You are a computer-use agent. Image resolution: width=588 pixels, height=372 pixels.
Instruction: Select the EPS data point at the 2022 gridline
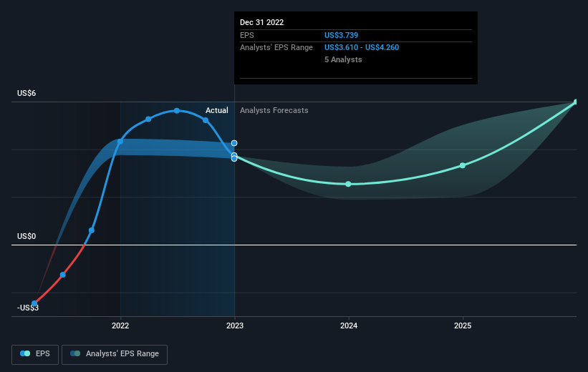coord(120,142)
